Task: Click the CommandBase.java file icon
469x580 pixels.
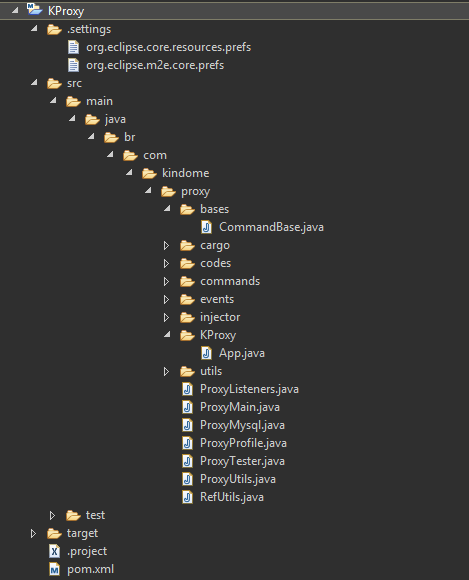Action: coord(206,227)
